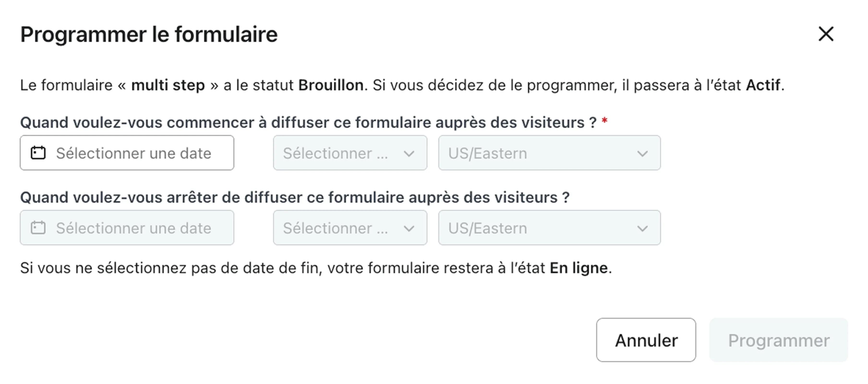Click the "En ligne" end date note
868x384 pixels.
316,268
